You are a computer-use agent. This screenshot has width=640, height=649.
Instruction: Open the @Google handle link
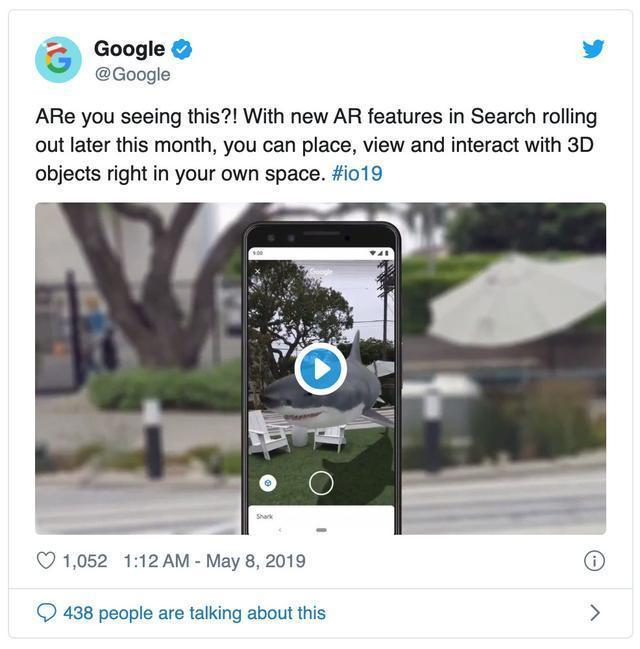click(x=132, y=75)
